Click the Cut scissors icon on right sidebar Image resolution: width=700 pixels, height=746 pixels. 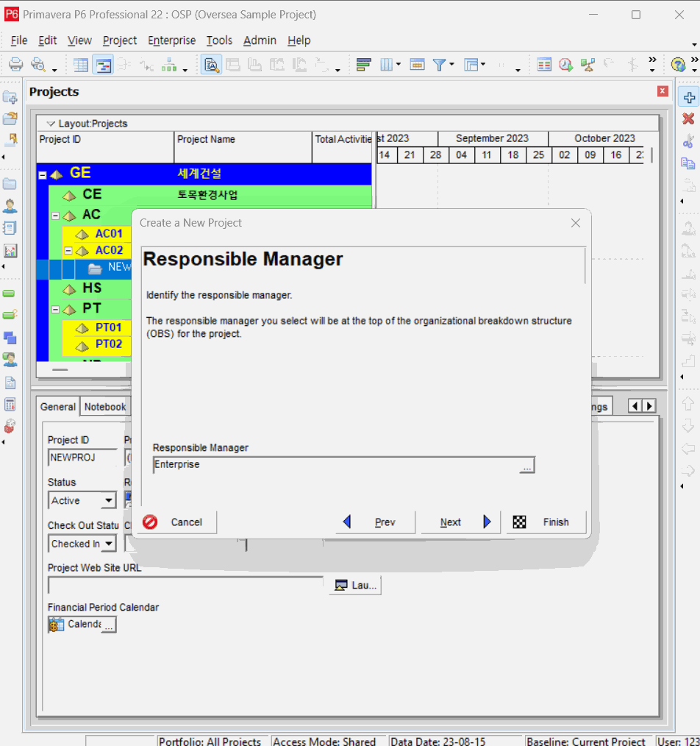point(688,141)
